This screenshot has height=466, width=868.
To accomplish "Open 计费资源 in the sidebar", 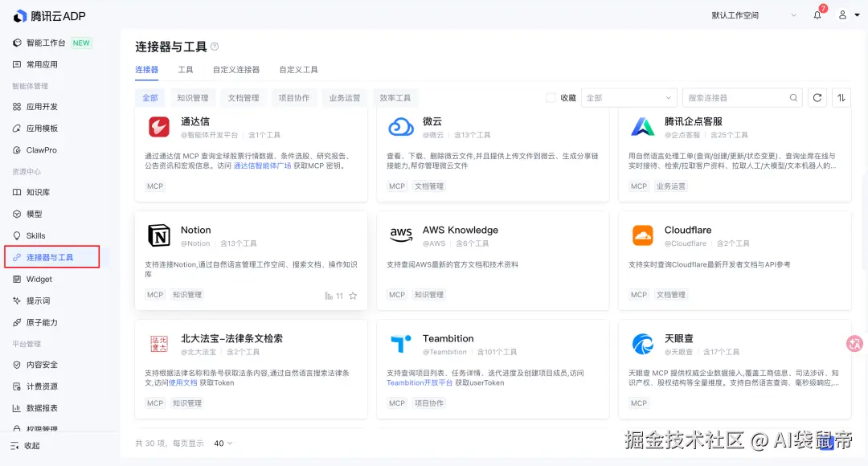I will (x=42, y=386).
